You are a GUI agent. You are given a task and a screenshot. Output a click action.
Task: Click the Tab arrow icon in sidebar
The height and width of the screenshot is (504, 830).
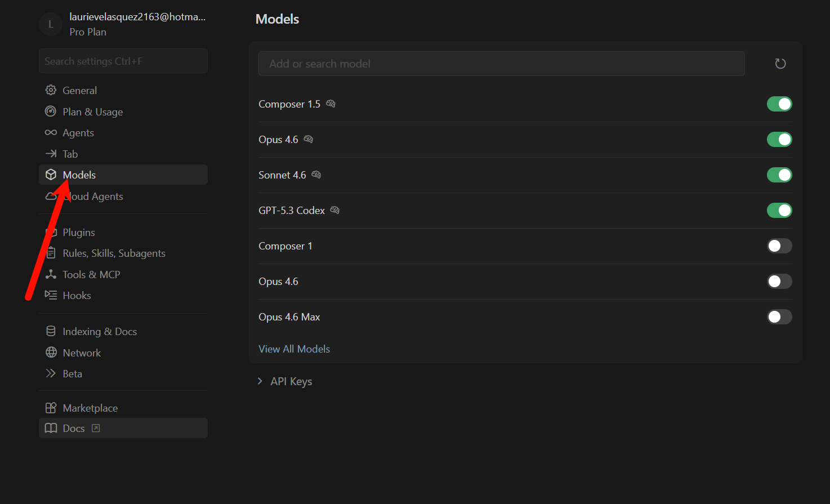[x=51, y=154]
